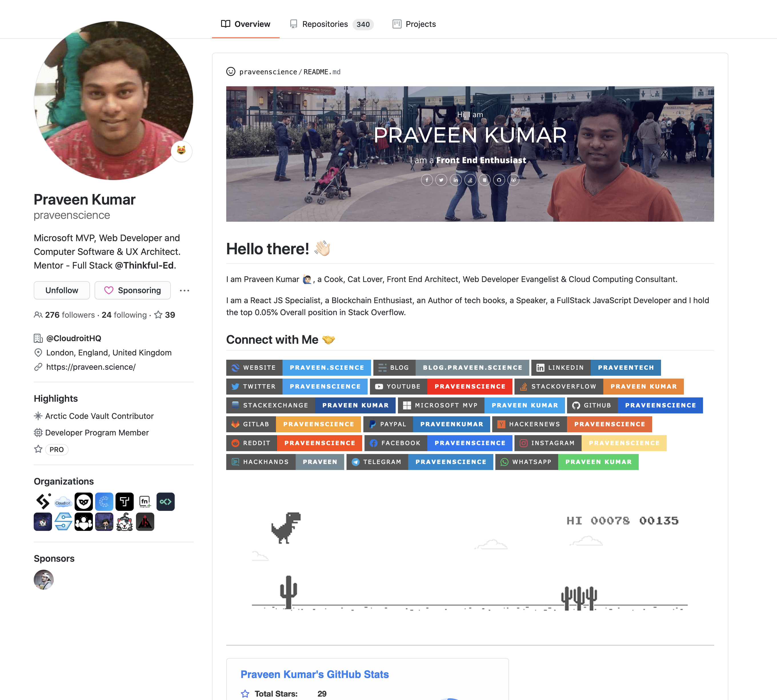Click the Praveen Kumar banner image
The height and width of the screenshot is (700, 777).
[470, 154]
